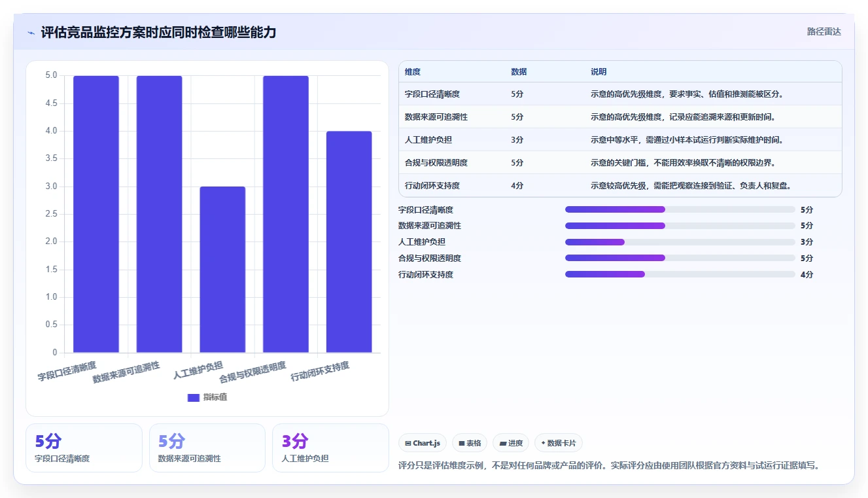Open the 5分 字段口径清晰度 data card
Image resolution: width=868 pixels, height=498 pixels.
(84, 448)
